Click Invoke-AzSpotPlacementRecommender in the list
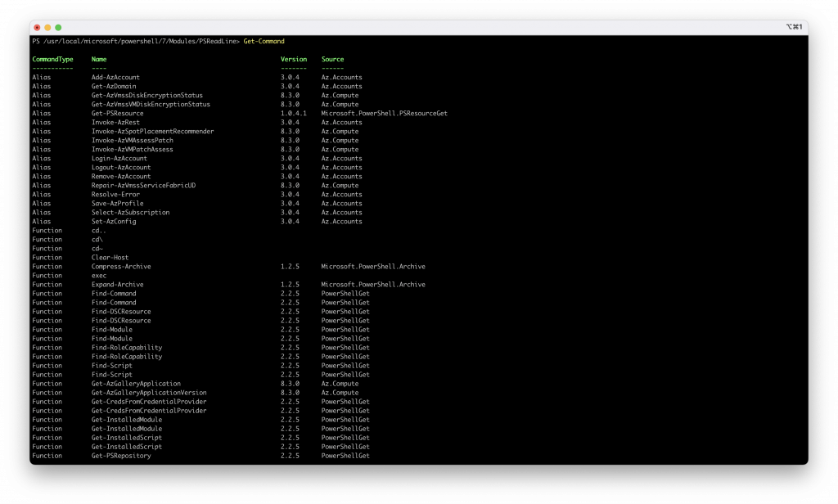Image resolution: width=838 pixels, height=504 pixels. coord(152,132)
